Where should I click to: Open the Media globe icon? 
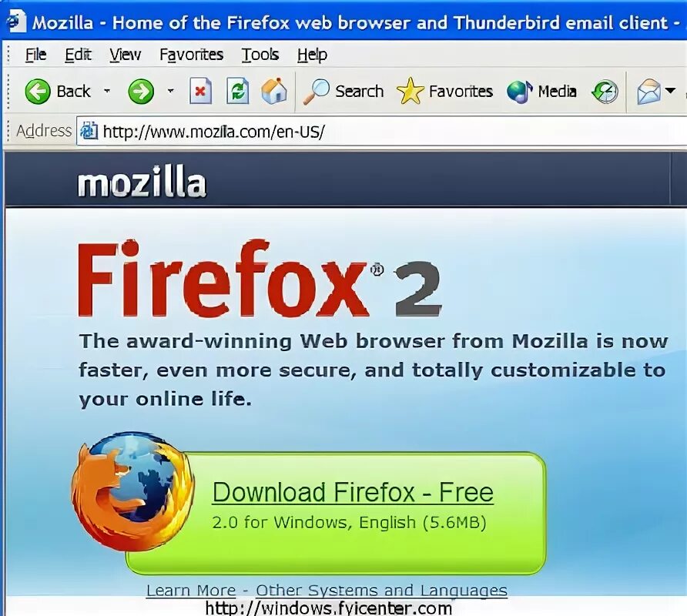click(520, 92)
